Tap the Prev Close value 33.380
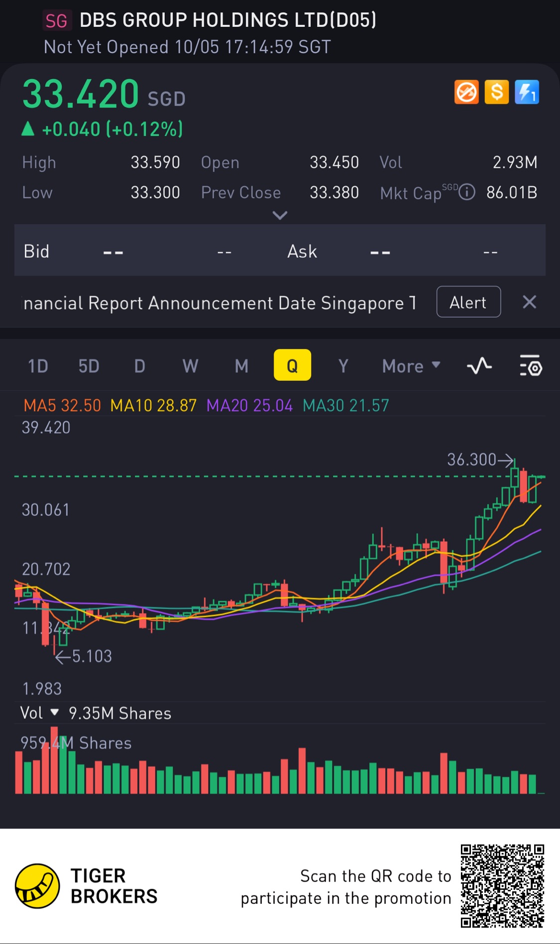Image resolution: width=560 pixels, height=944 pixels. pyautogui.click(x=335, y=192)
